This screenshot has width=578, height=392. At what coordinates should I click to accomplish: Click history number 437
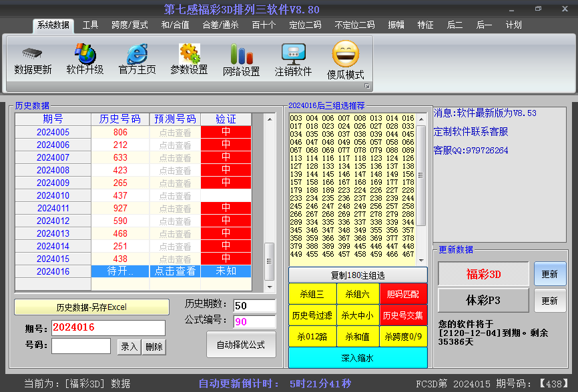pos(120,195)
